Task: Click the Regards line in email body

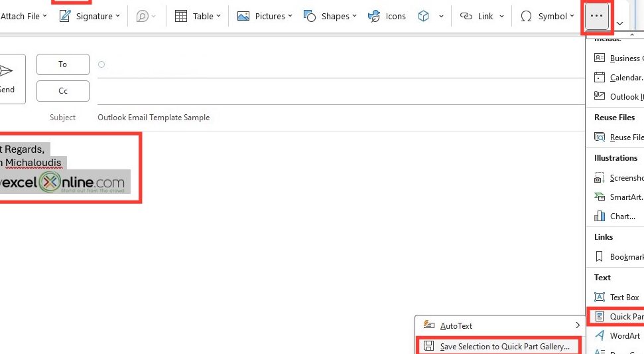Action: pos(23,149)
